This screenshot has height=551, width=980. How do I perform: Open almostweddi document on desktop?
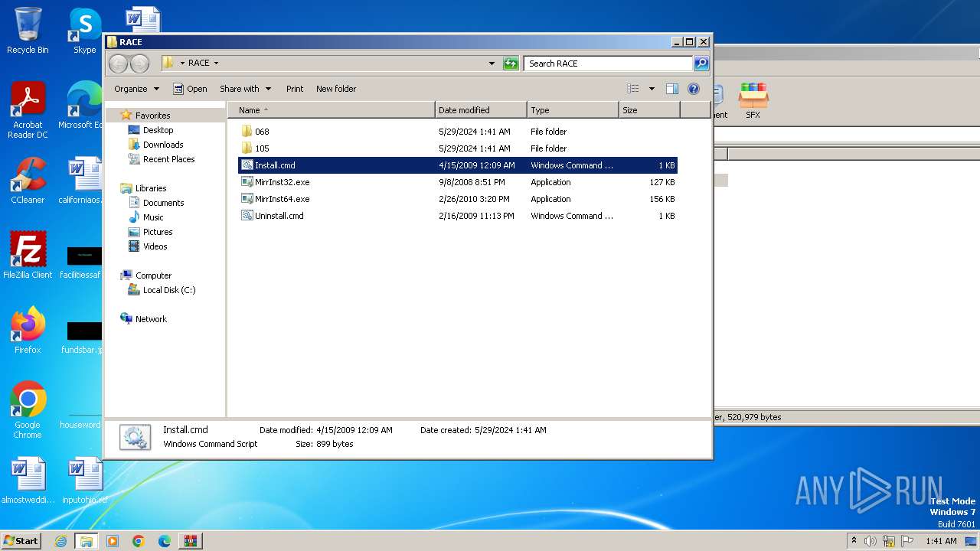tap(28, 481)
